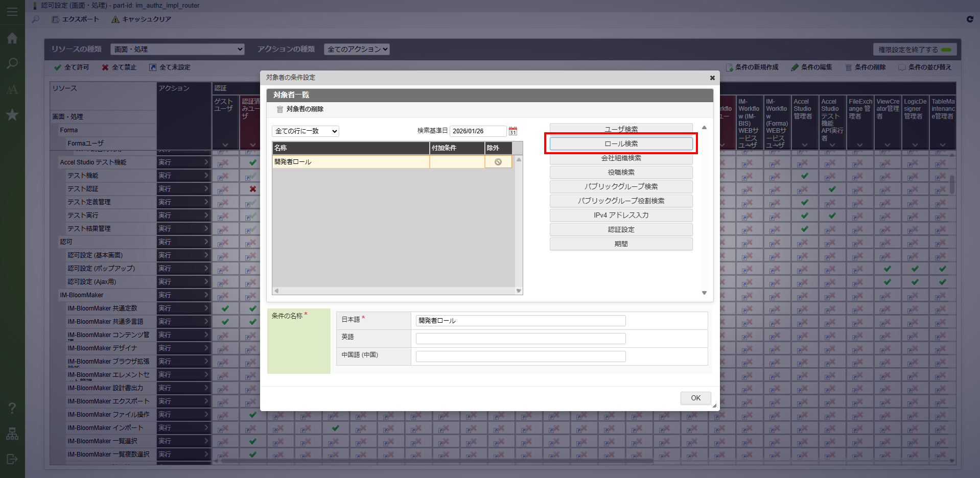
Task: Open the リソースの種類 dropdown
Action: tap(177, 50)
